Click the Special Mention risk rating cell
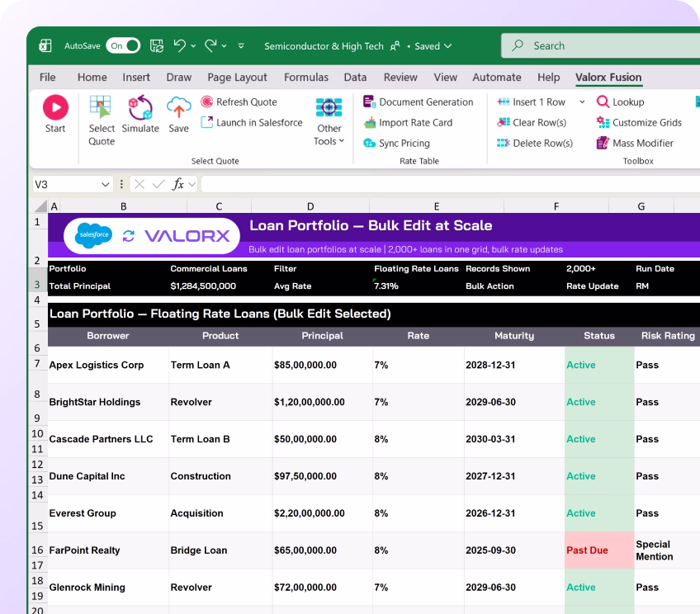Viewport: 700px width, 614px height. point(667,550)
